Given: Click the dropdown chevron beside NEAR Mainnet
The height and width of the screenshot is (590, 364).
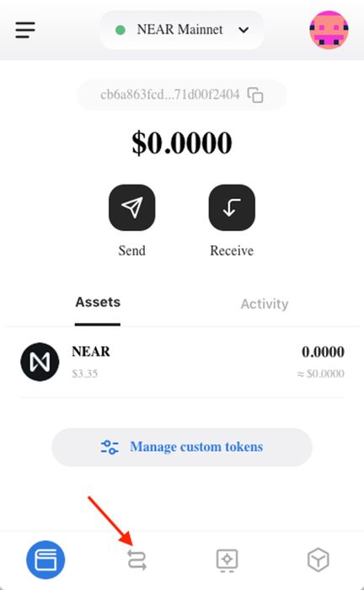Looking at the screenshot, I should (244, 29).
